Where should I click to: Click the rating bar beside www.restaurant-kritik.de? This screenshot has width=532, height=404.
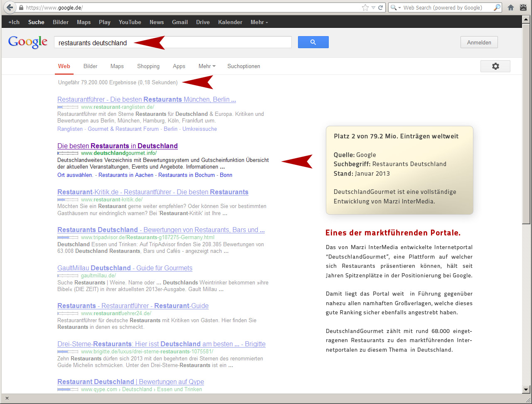pos(68,200)
